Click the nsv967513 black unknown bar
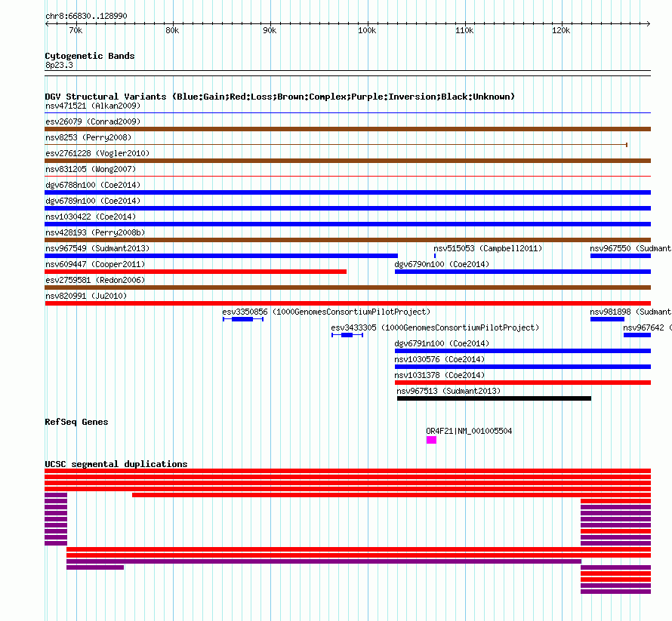Screen dimensions: 672x621 pos(494,398)
